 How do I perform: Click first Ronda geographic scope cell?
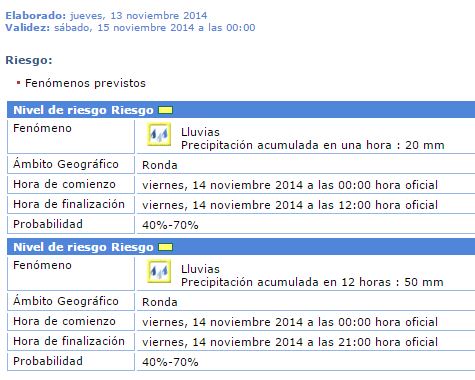306,165
